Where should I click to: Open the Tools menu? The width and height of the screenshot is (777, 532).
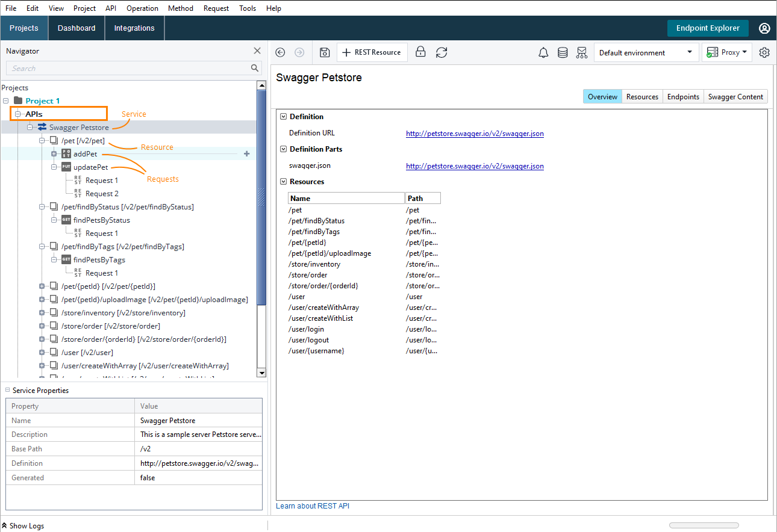tap(248, 8)
